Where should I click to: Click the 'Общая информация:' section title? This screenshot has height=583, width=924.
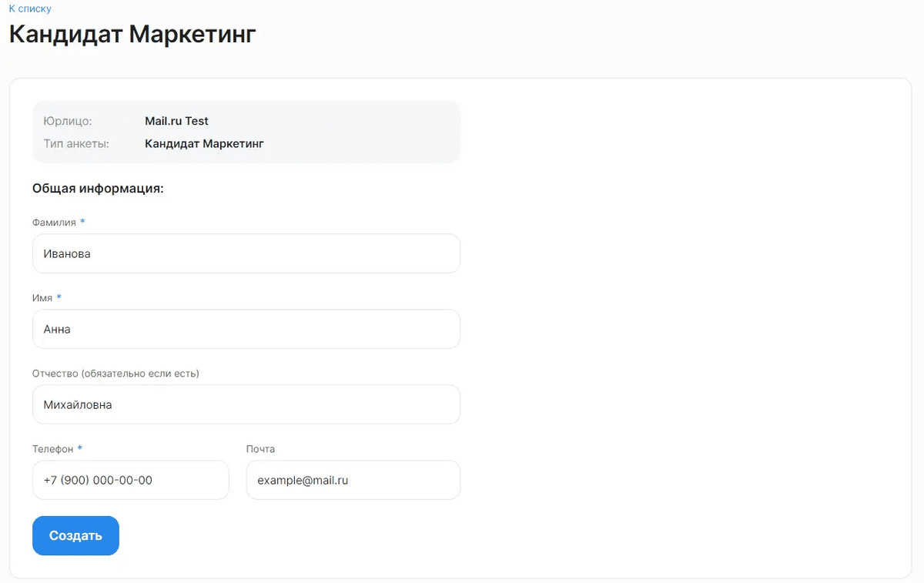[98, 189]
